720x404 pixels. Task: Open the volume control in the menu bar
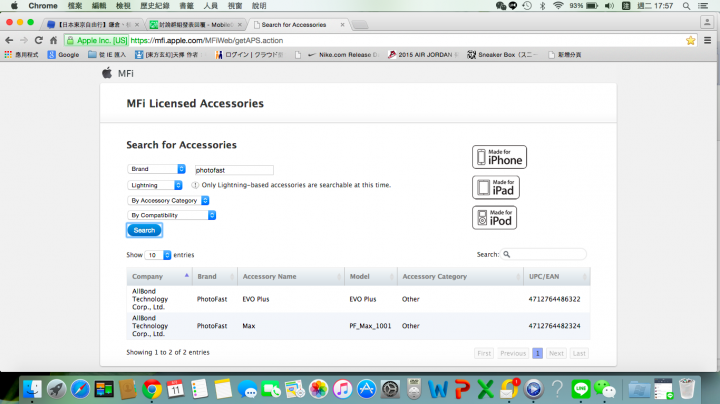pos(609,6)
